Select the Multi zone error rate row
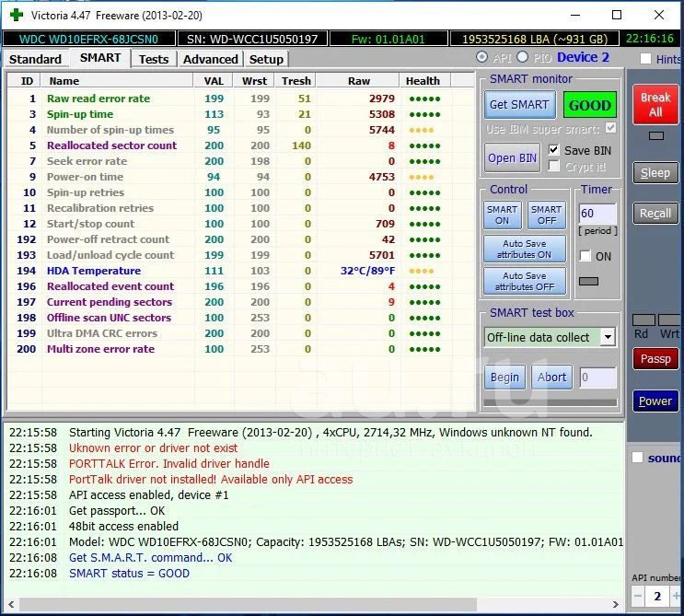 click(x=241, y=350)
